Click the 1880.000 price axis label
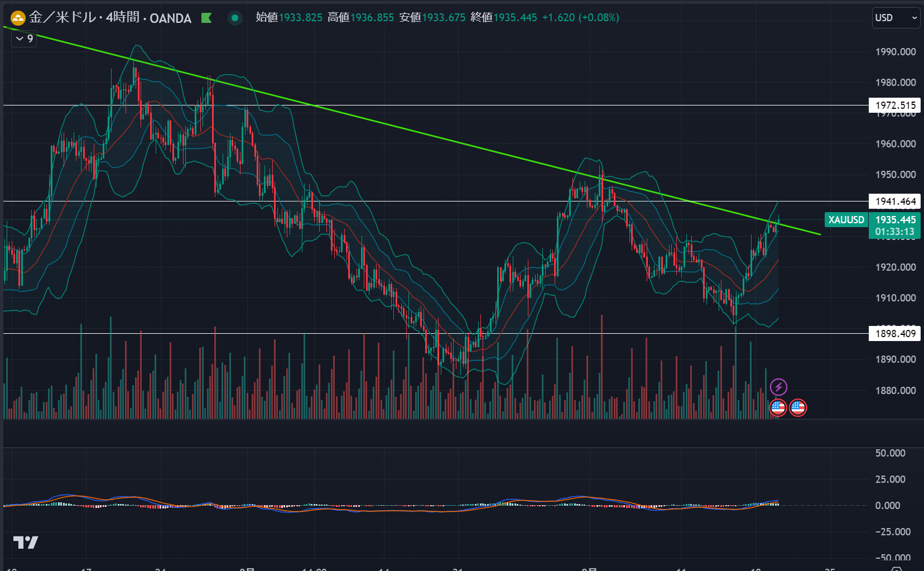924x571 pixels. pyautogui.click(x=896, y=390)
